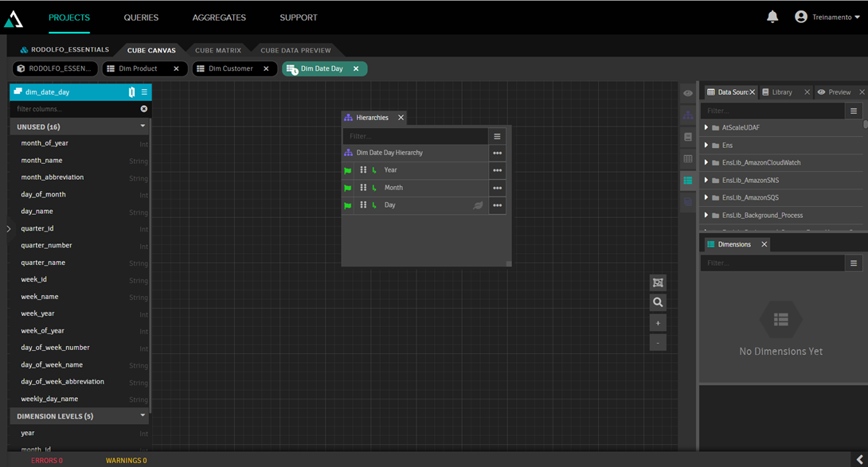Open the QUERIES menu

point(141,18)
